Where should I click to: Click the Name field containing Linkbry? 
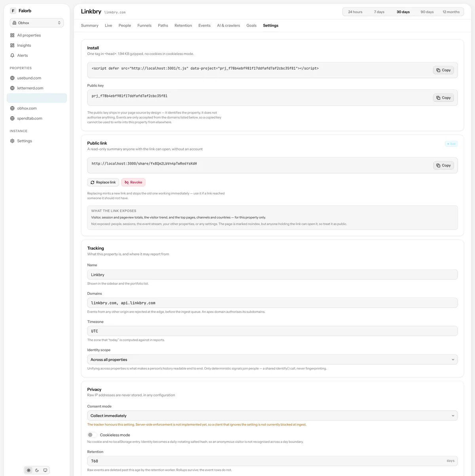tap(272, 275)
